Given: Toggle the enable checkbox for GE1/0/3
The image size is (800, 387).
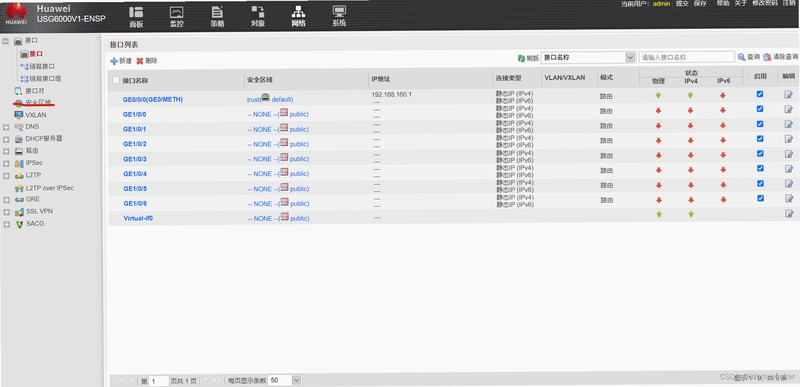Looking at the screenshot, I should click(760, 153).
